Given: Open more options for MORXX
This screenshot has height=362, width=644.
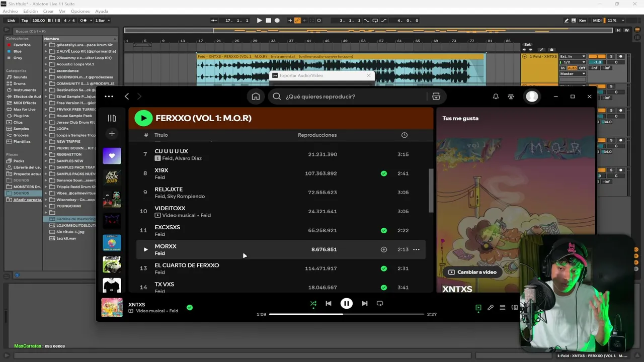Looking at the screenshot, I should click(416, 249).
